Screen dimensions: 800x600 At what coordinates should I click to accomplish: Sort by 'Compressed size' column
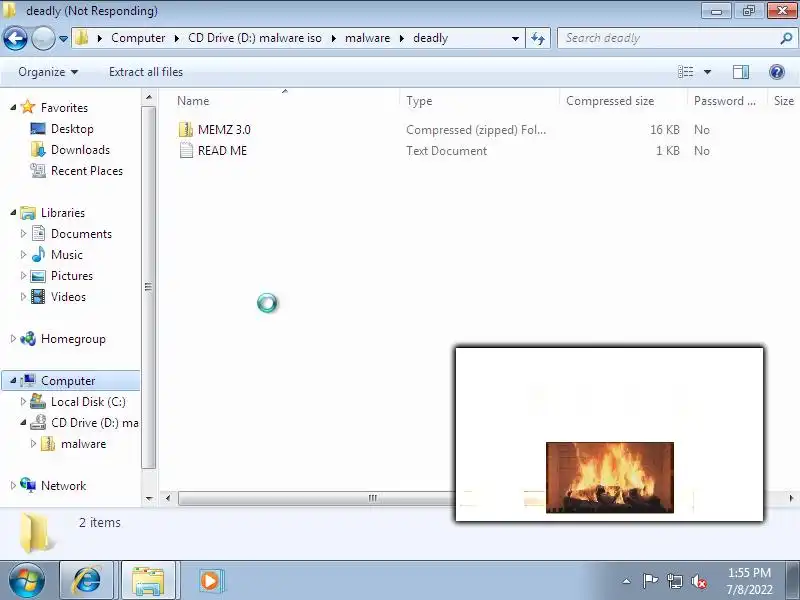(x=610, y=101)
